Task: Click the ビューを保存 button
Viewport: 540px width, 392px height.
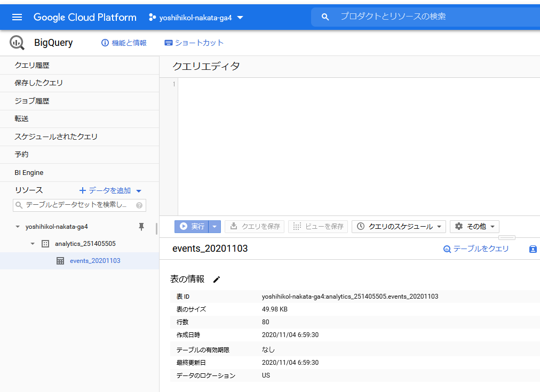Action: tap(318, 227)
